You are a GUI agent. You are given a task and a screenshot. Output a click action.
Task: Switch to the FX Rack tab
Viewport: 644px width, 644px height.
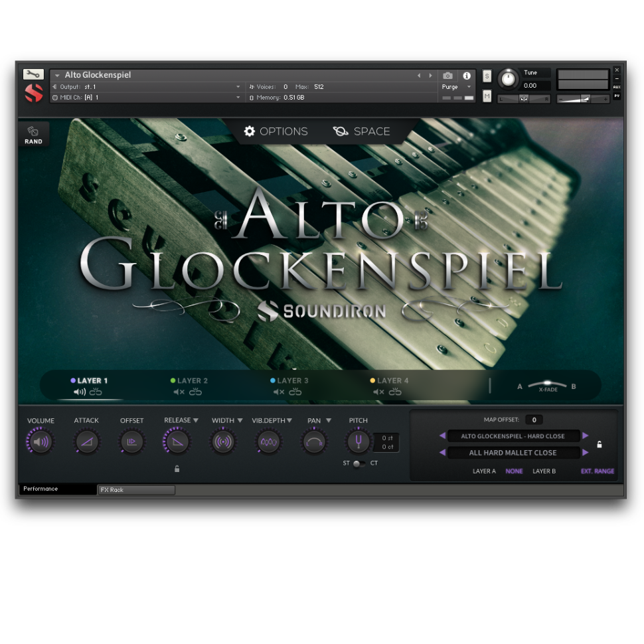pyautogui.click(x=135, y=490)
